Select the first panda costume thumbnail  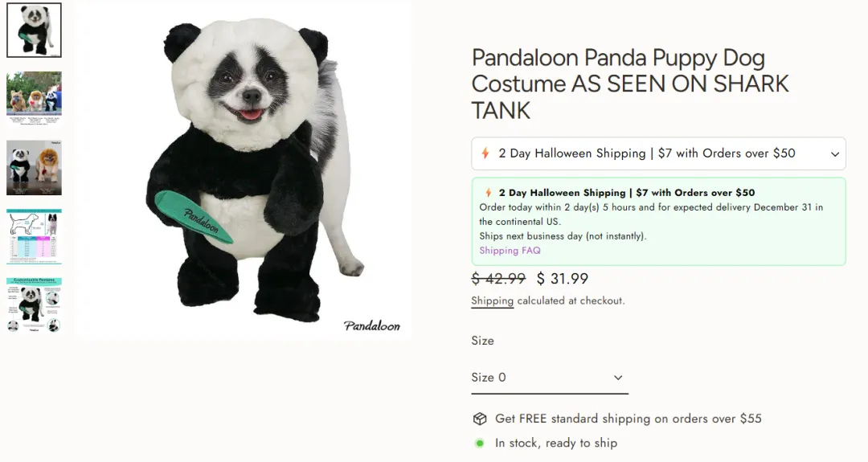(34, 30)
